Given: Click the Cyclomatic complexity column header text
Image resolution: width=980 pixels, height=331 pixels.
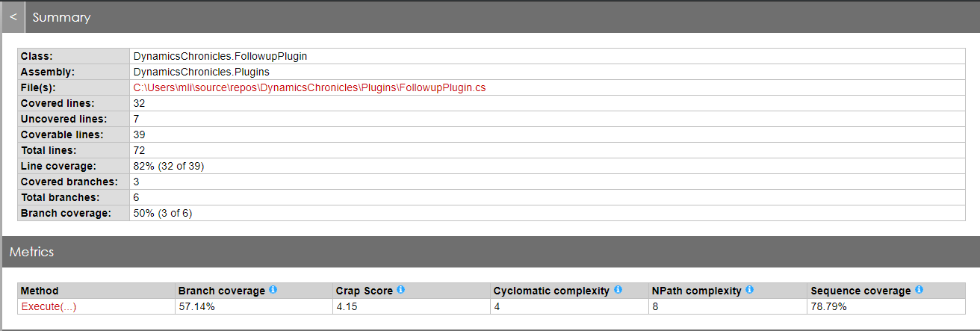Looking at the screenshot, I should [551, 291].
